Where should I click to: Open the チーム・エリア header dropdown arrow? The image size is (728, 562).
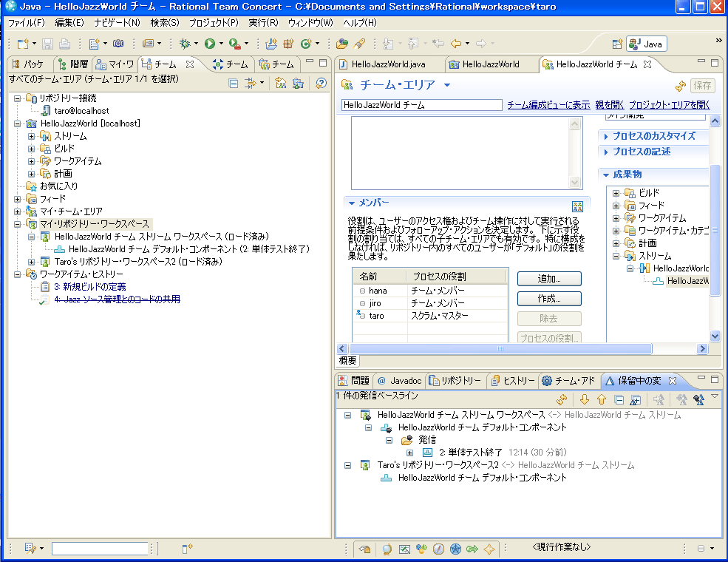447,85
